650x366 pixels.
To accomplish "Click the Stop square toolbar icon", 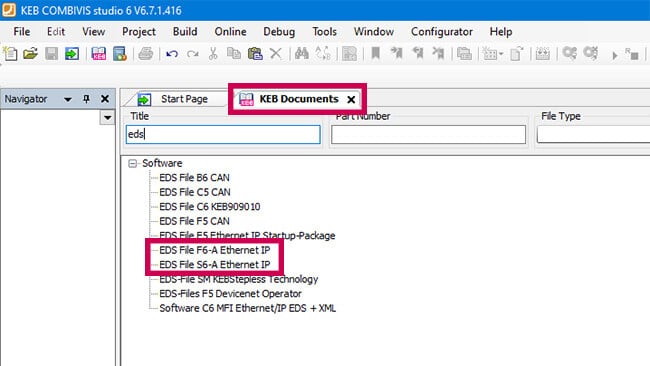I will pyautogui.click(x=632, y=54).
